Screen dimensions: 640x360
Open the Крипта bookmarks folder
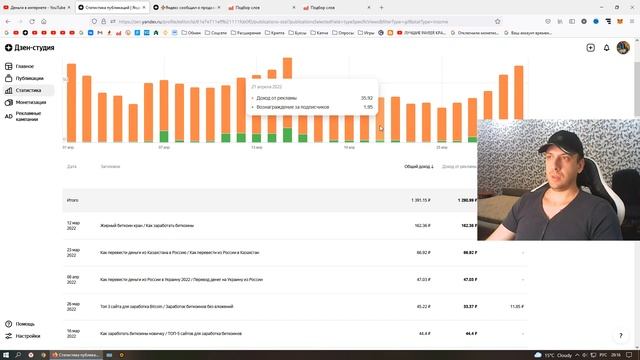[x=275, y=33]
